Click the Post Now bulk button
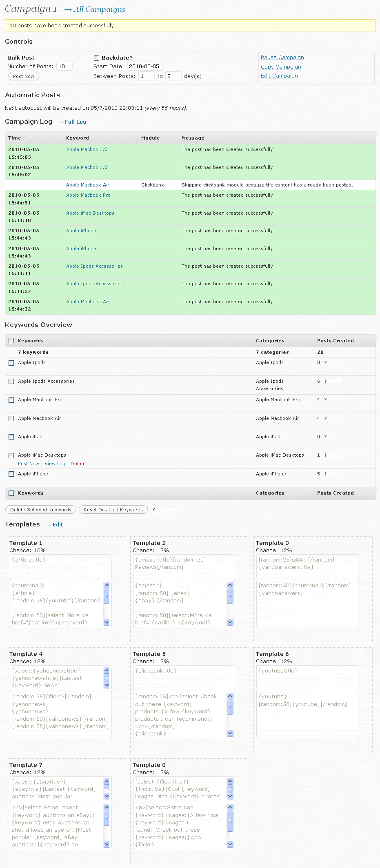The image size is (380, 868). coord(24,76)
